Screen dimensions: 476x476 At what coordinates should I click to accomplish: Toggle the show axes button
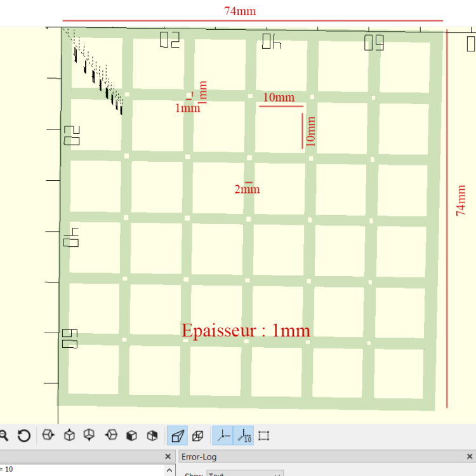223,435
